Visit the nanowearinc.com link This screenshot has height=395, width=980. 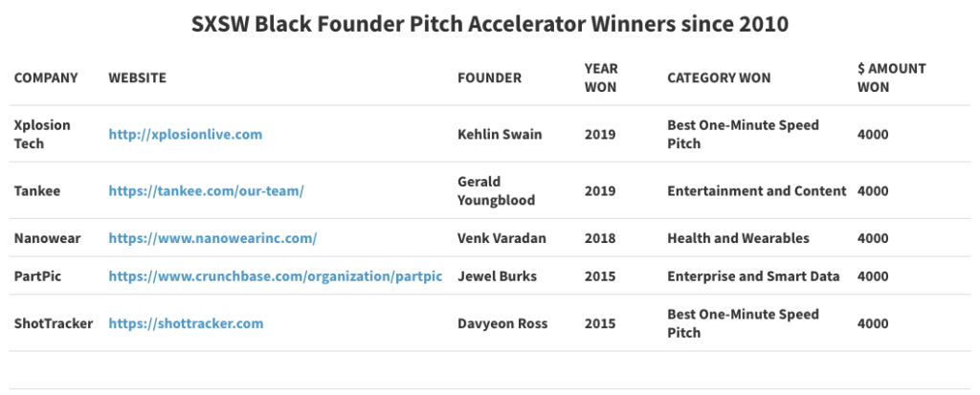(212, 238)
